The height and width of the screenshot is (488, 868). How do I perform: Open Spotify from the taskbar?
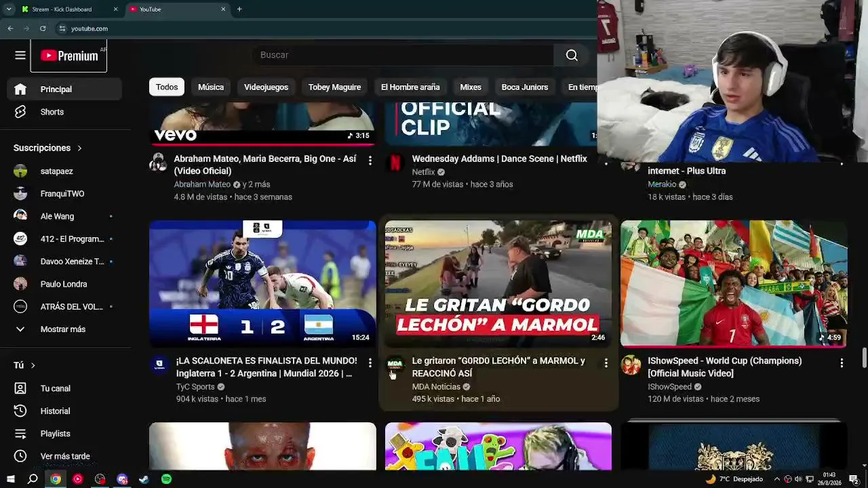tap(166, 479)
